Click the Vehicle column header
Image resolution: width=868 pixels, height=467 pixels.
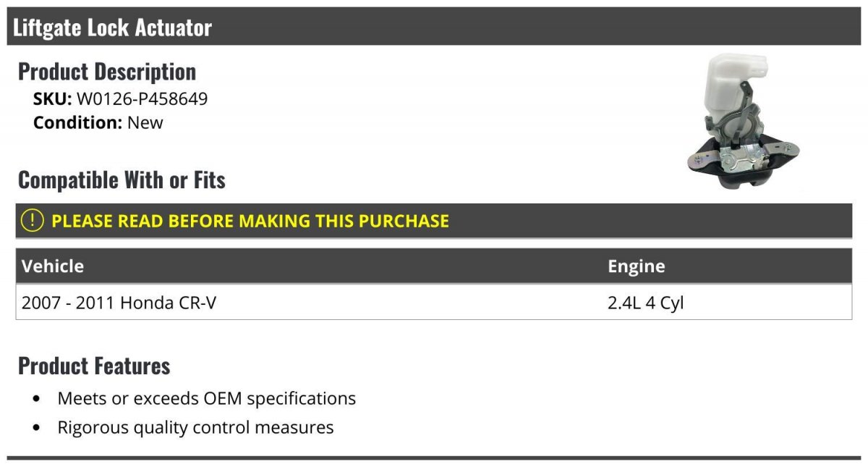click(x=53, y=266)
